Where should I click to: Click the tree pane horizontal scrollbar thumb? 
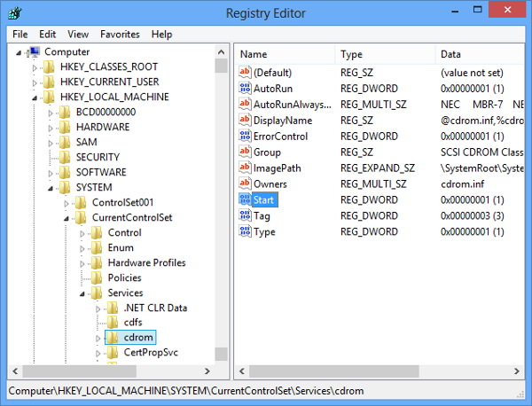click(x=80, y=371)
